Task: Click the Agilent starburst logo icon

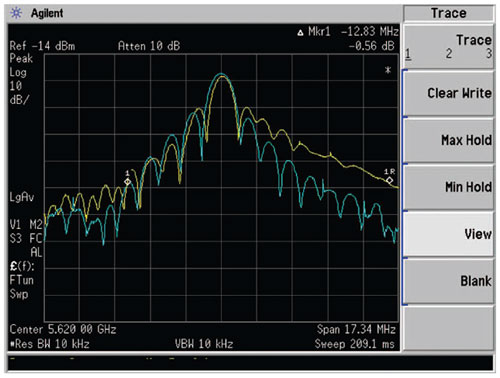Action: [x=16, y=13]
